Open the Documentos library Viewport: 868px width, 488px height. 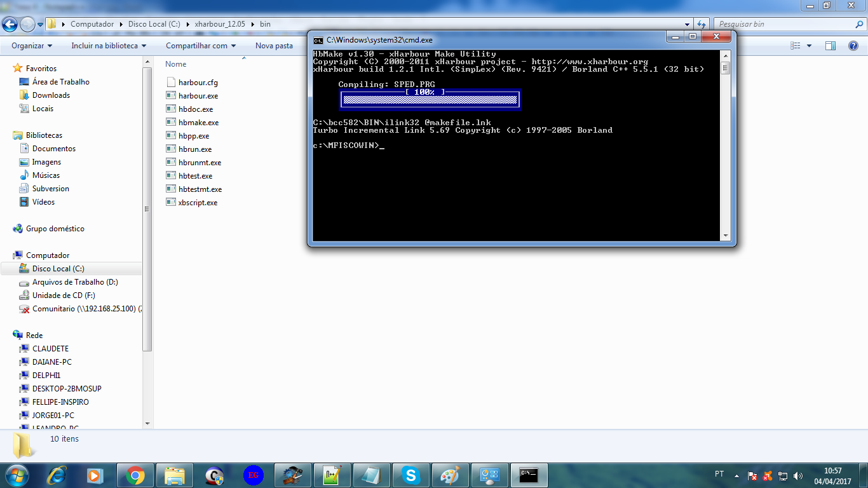click(x=54, y=149)
